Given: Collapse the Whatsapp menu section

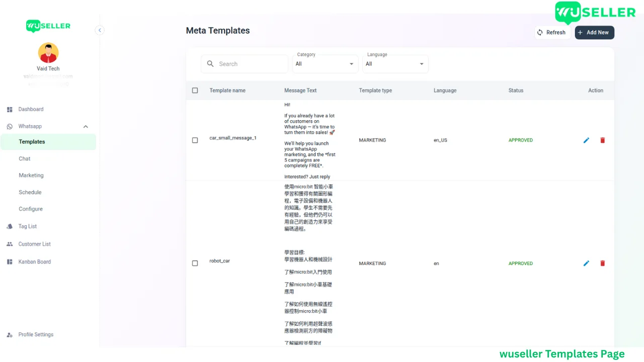Looking at the screenshot, I should click(x=86, y=127).
